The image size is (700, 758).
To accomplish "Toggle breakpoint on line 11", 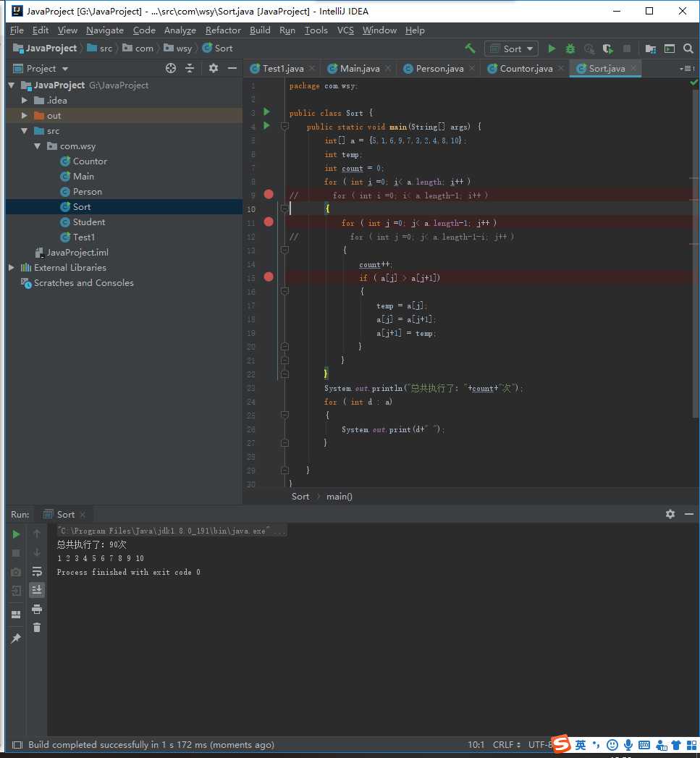I will [269, 222].
